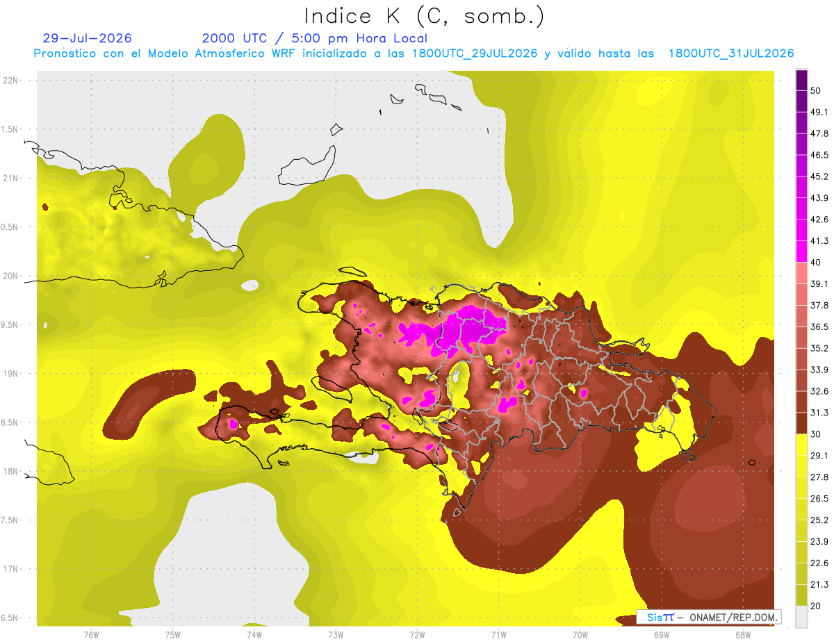Click legend value 25.2
This screenshot has height=644, width=834.
click(x=819, y=520)
